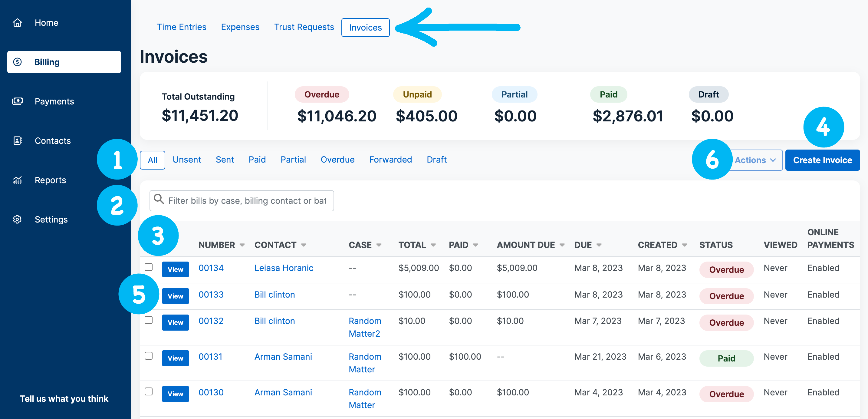
Task: Sort by the CONTACT column arrow
Action: 303,245
